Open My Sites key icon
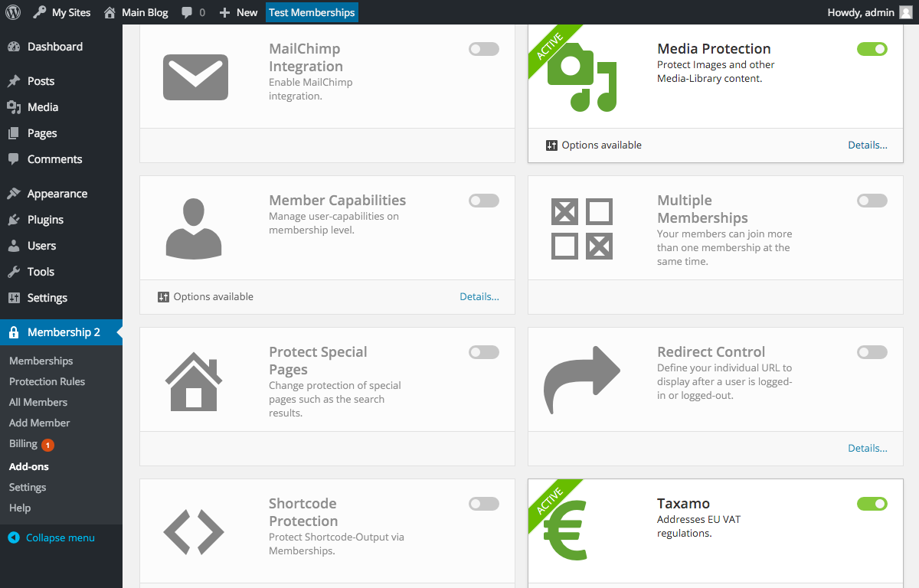Screen dimensions: 919x588 pyautogui.click(x=40, y=12)
